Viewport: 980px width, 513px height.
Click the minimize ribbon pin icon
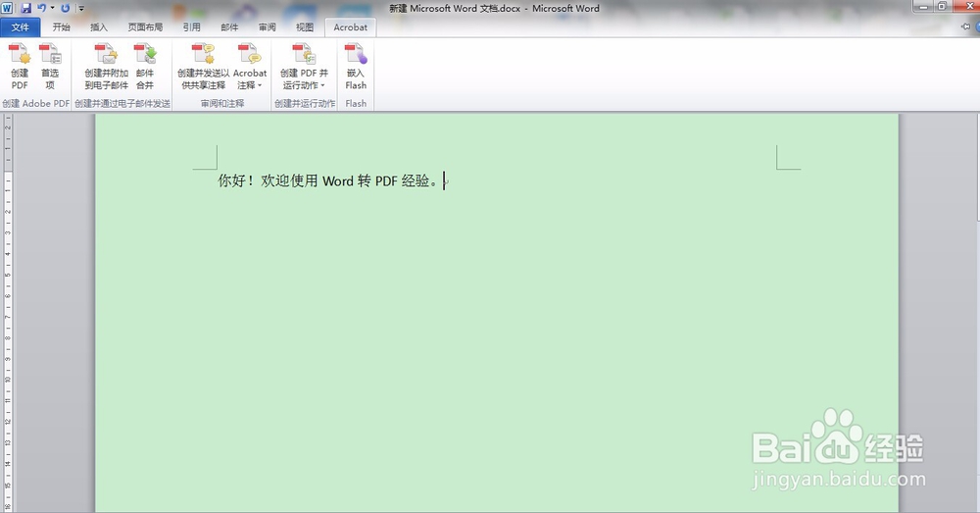click(x=965, y=26)
